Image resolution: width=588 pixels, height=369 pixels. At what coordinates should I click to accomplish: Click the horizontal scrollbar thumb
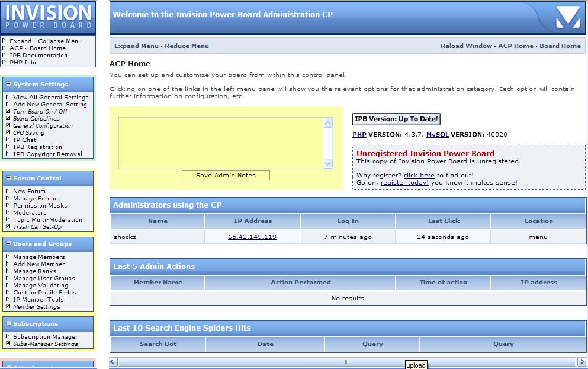pos(347,362)
